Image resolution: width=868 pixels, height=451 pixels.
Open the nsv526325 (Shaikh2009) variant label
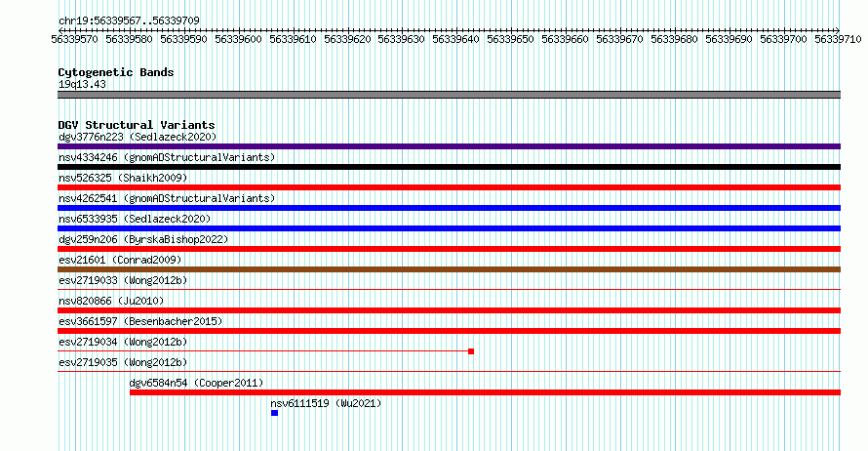click(x=123, y=178)
